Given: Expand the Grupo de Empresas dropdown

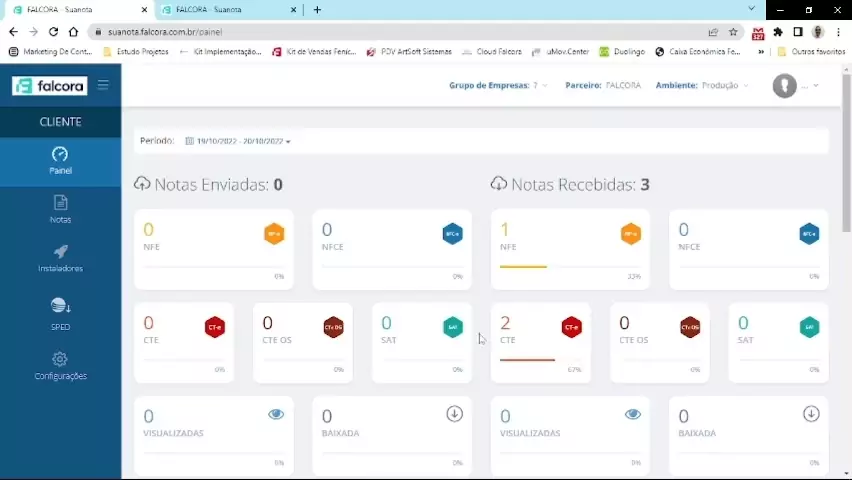Looking at the screenshot, I should point(498,86).
